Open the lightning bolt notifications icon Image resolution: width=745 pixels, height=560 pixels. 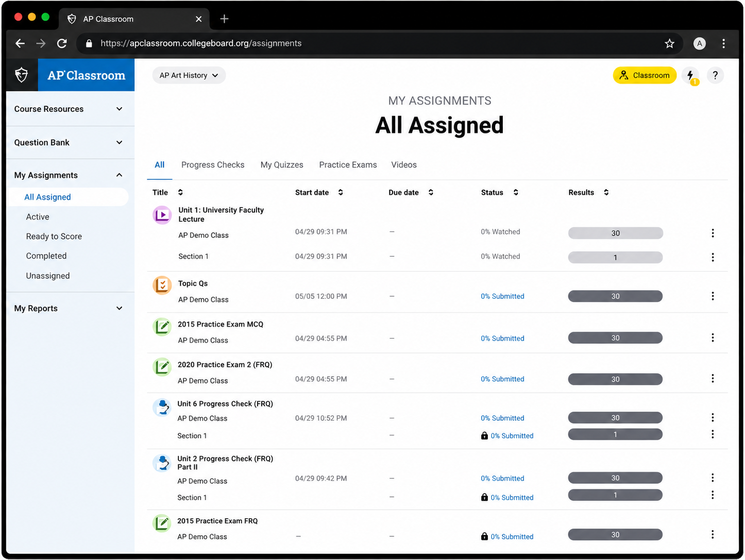690,75
